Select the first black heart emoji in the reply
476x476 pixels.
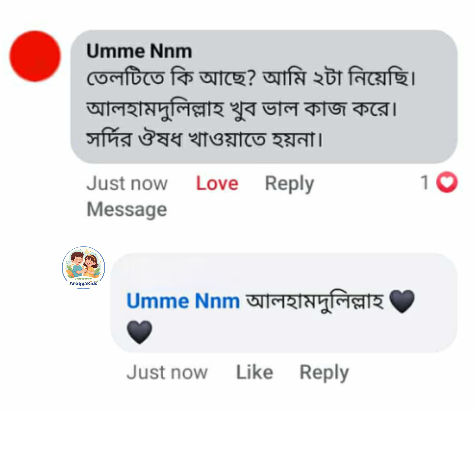click(x=402, y=301)
